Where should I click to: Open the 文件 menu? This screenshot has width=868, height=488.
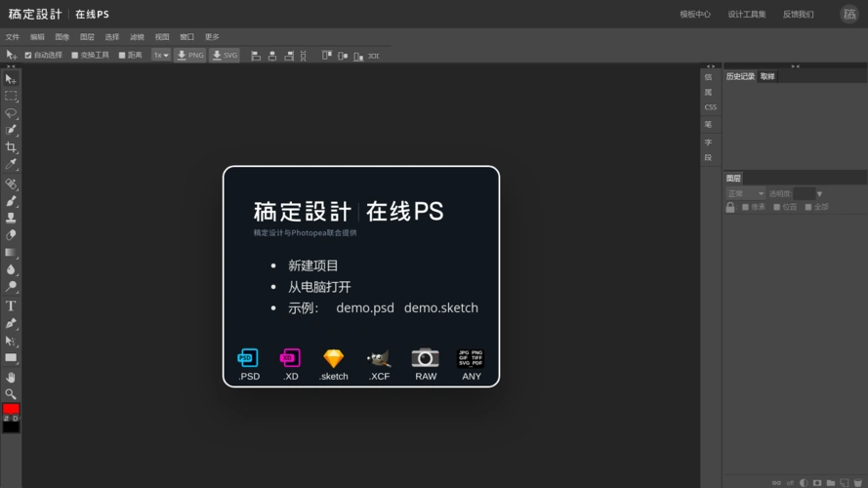tap(12, 37)
